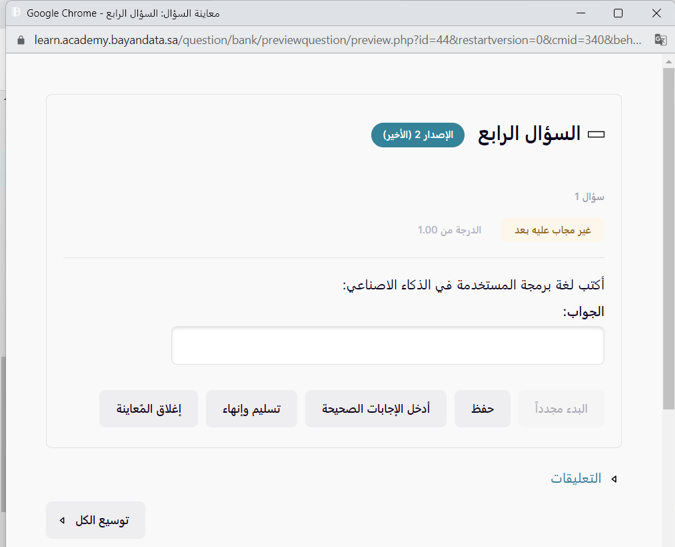Close the question preview window
The width and height of the screenshot is (675, 547).
tap(656, 13)
